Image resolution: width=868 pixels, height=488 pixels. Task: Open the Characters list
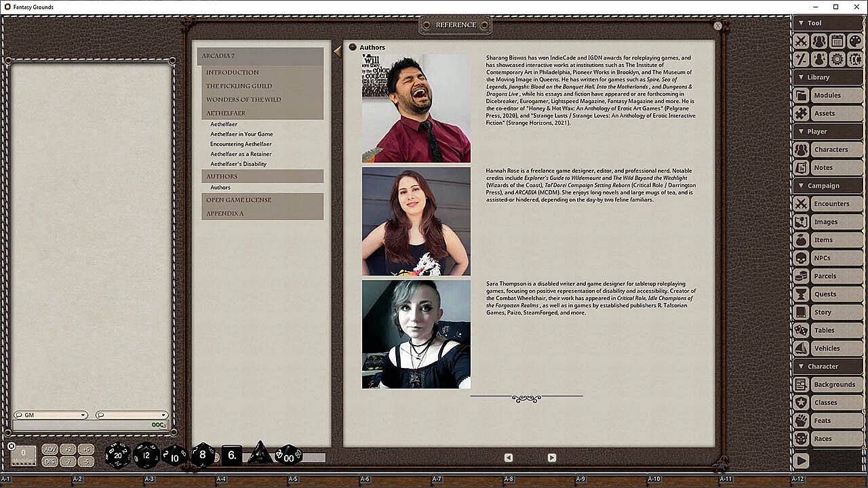[836, 150]
